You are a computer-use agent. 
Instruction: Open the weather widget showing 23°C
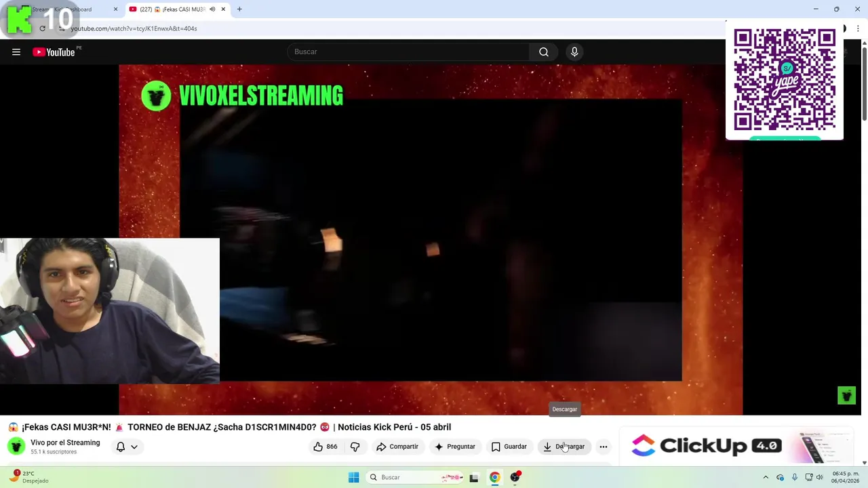28,477
